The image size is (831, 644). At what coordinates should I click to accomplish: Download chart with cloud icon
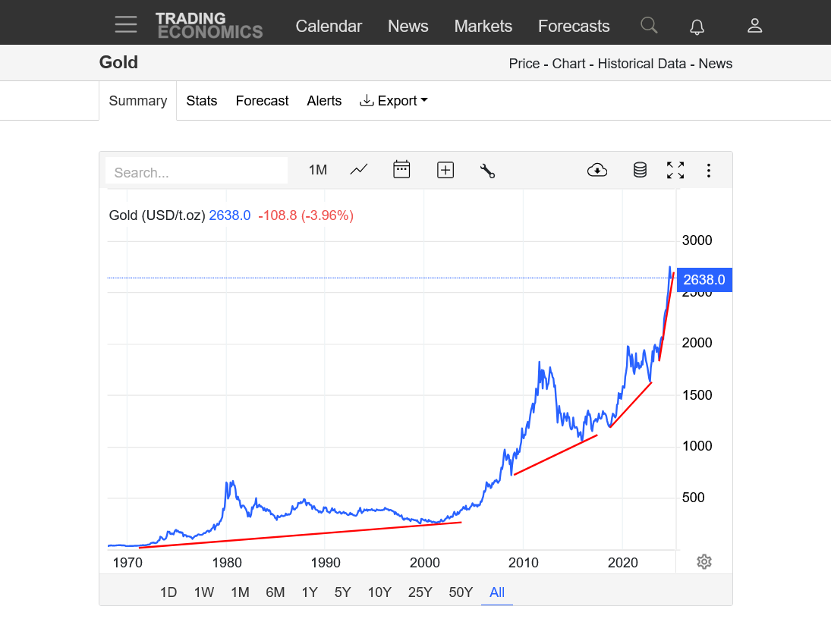point(597,170)
